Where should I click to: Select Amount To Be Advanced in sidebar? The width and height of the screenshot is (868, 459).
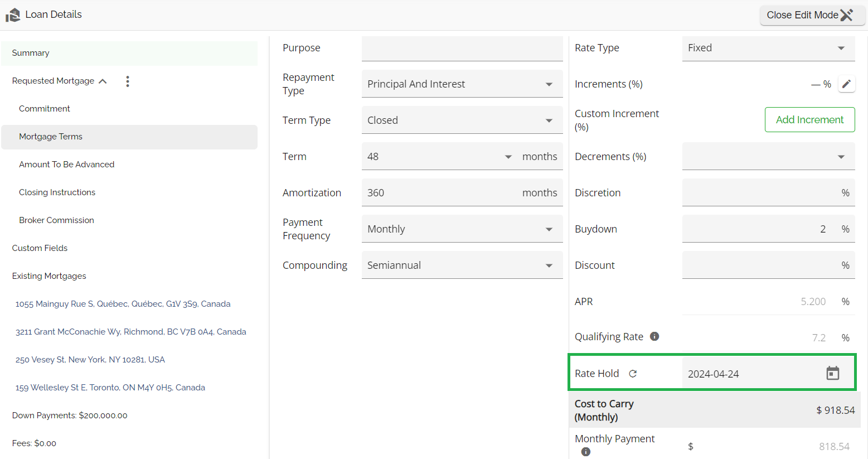click(x=66, y=165)
